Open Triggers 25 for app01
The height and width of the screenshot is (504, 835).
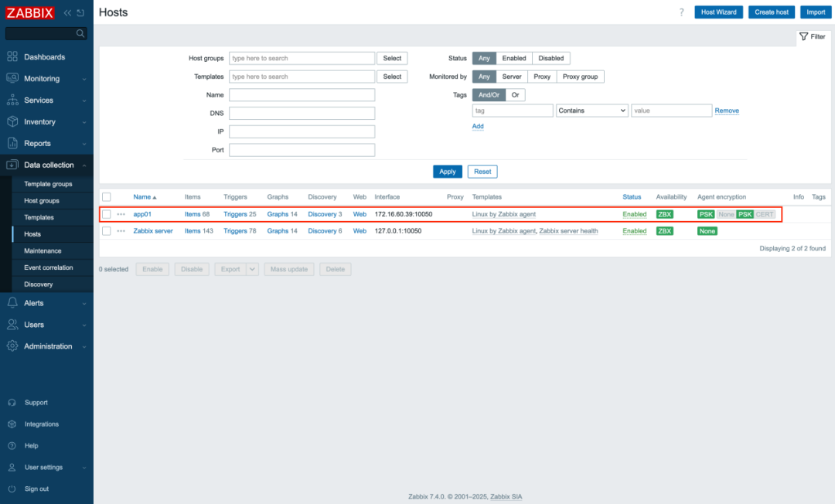240,214
